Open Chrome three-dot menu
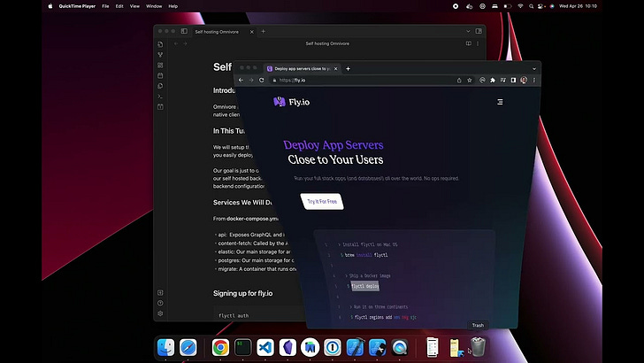The height and width of the screenshot is (363, 644). (x=534, y=81)
